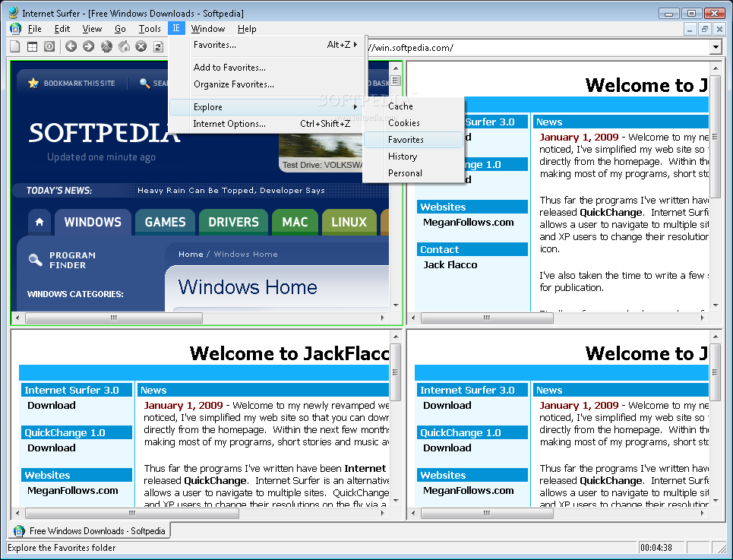Click Heavy Rain news headline link
Viewport: 733px width, 560px height.
point(231,190)
